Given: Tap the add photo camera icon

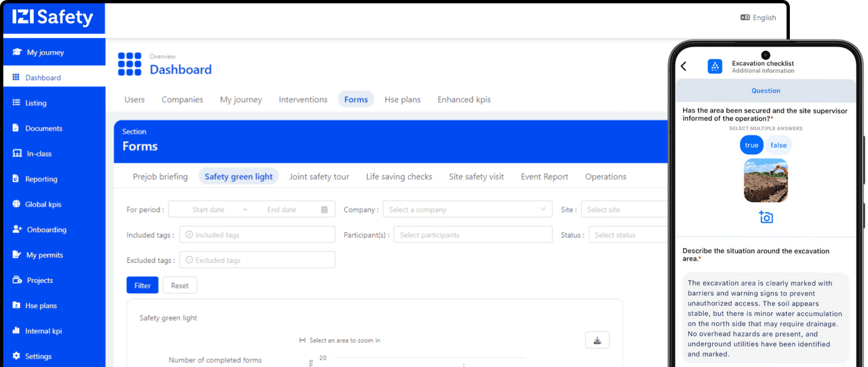Looking at the screenshot, I should click(x=766, y=217).
